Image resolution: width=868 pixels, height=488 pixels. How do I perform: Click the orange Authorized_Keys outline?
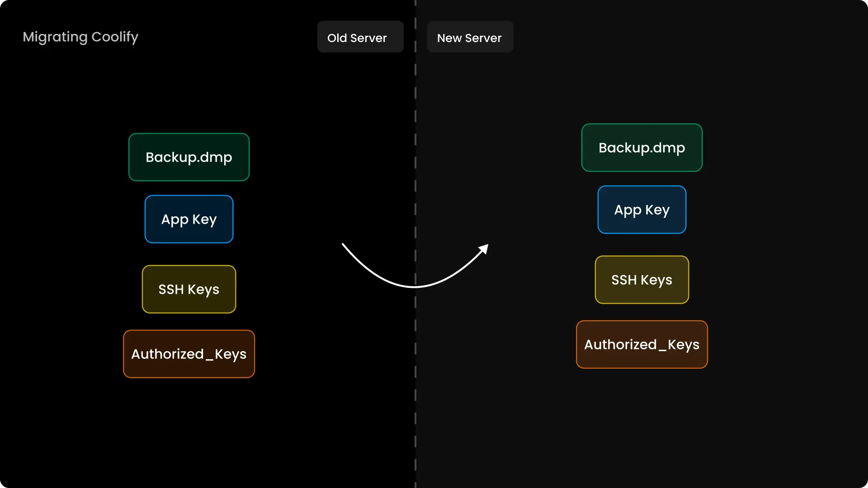pyautogui.click(x=189, y=331)
